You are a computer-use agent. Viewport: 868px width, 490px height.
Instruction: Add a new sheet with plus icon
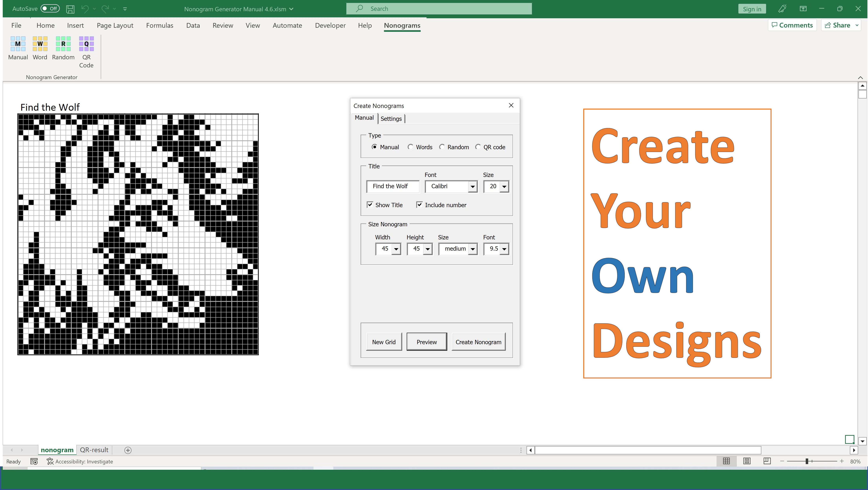pyautogui.click(x=128, y=450)
